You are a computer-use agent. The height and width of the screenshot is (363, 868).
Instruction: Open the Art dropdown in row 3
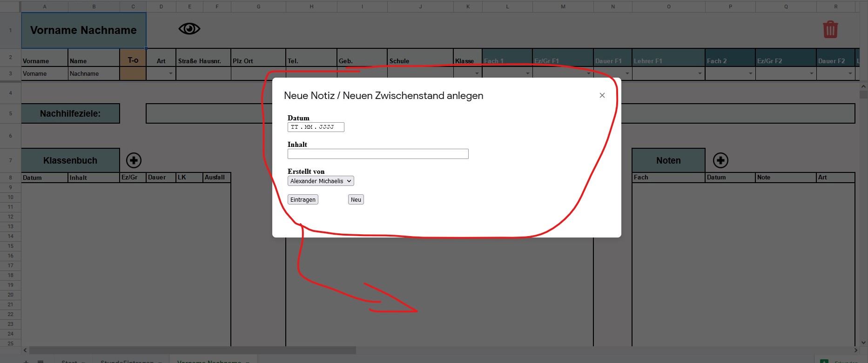coord(170,73)
